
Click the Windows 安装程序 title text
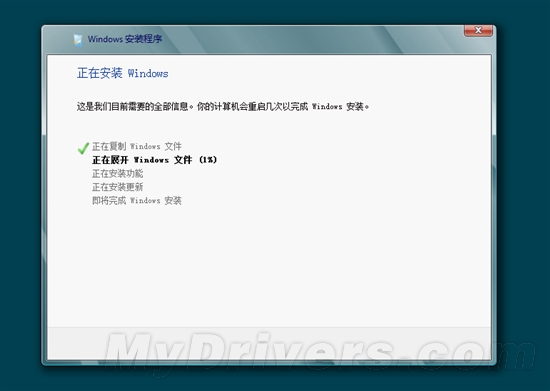pos(125,39)
